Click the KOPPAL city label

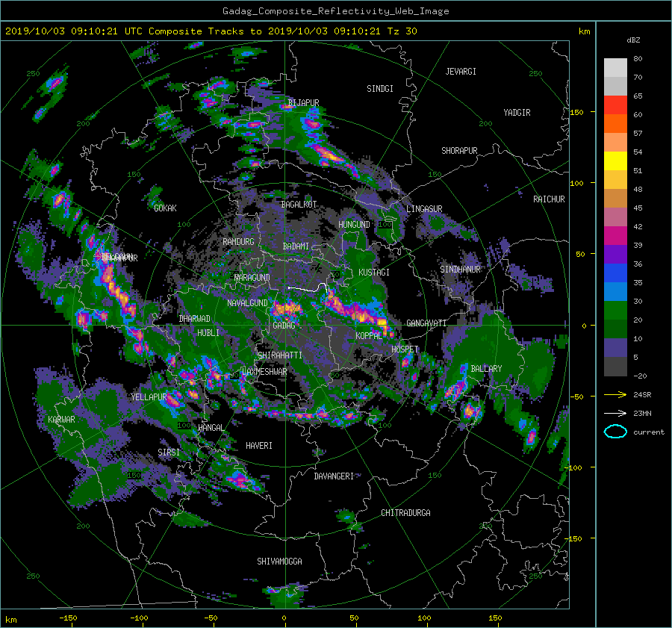(x=369, y=335)
